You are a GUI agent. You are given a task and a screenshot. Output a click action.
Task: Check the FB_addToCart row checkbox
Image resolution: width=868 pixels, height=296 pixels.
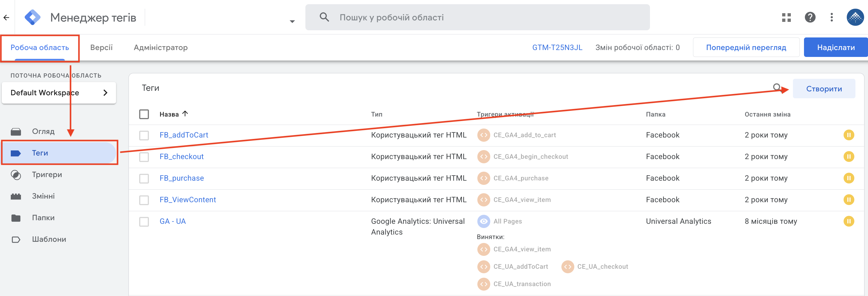tap(144, 135)
